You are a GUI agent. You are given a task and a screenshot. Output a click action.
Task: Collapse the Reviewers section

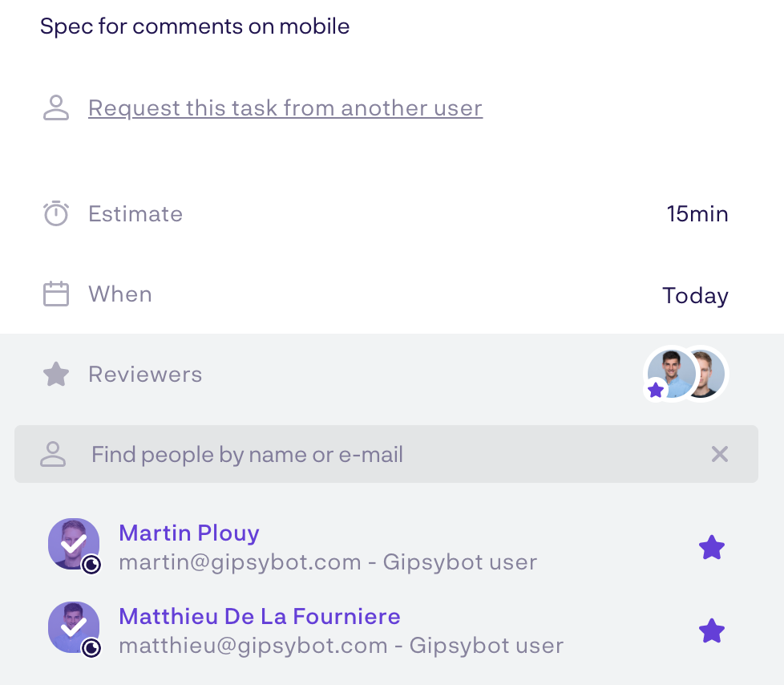(145, 375)
